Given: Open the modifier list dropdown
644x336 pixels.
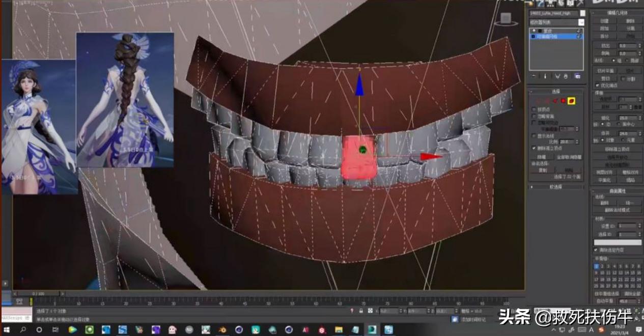Looking at the screenshot, I should (581, 22).
